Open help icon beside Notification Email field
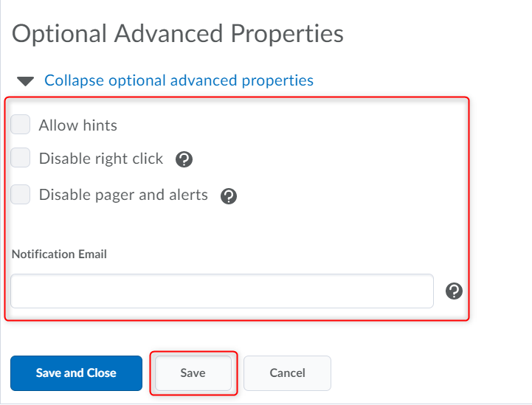The width and height of the screenshot is (532, 405). tap(455, 291)
